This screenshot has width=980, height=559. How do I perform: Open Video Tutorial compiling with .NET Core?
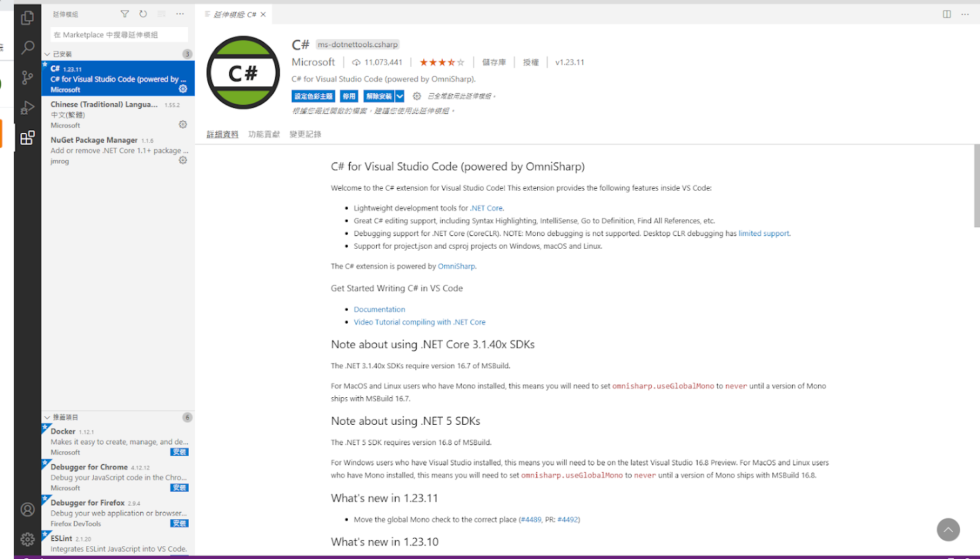click(419, 322)
